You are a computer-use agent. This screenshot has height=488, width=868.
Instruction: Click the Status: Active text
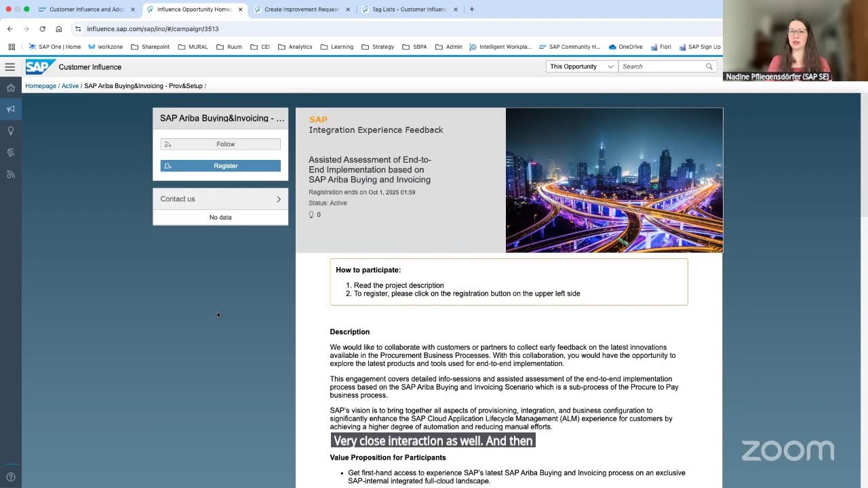click(x=328, y=203)
